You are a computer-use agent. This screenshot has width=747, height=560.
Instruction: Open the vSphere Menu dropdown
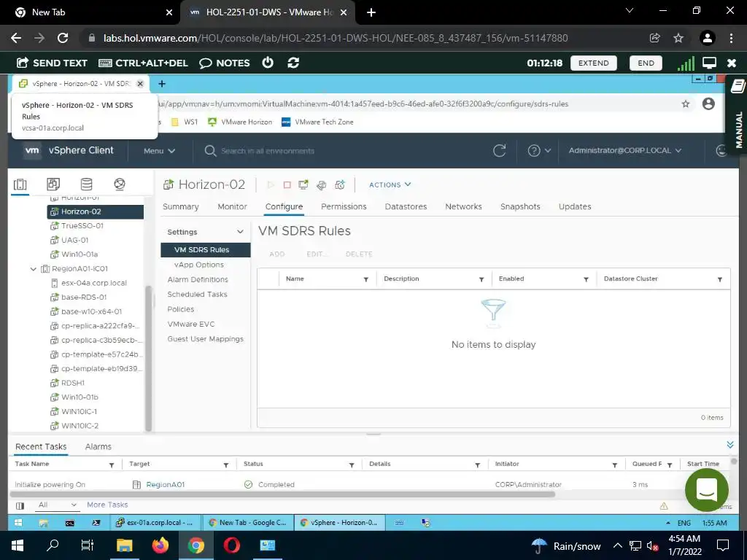[x=159, y=151]
